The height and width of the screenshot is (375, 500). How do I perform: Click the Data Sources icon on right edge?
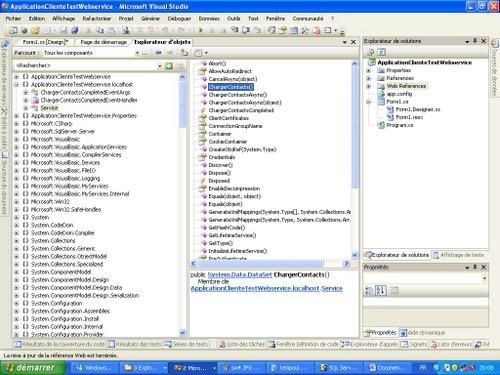tap(494, 44)
